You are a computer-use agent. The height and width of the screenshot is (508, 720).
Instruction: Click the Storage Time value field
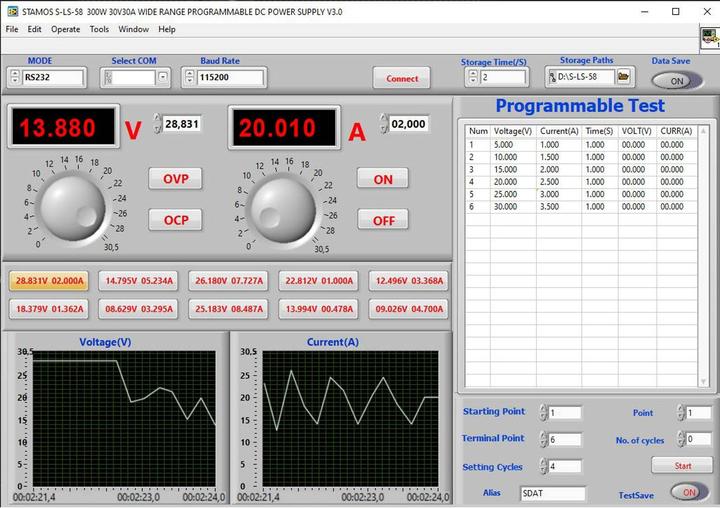(x=503, y=77)
